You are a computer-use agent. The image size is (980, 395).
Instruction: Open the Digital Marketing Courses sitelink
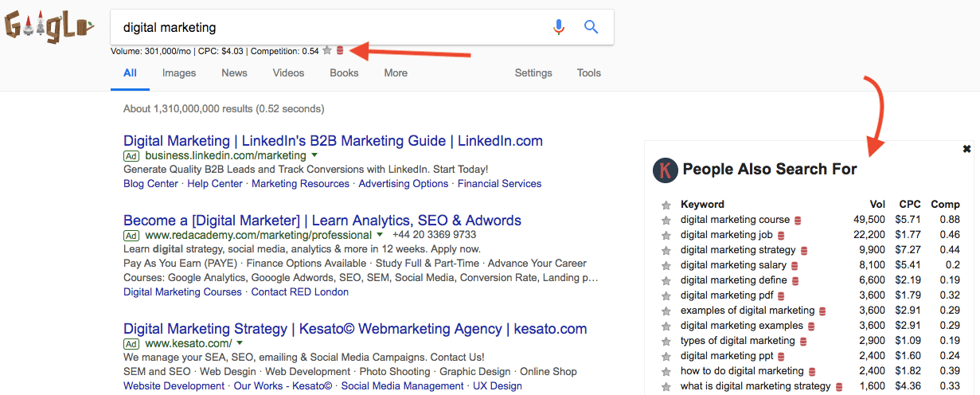(182, 292)
